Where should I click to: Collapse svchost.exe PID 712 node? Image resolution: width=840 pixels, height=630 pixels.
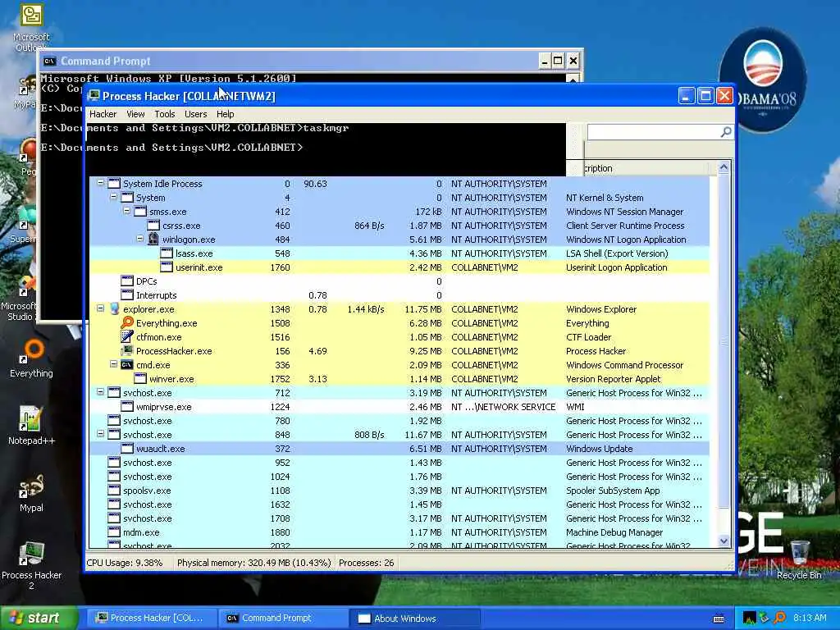pos(100,392)
